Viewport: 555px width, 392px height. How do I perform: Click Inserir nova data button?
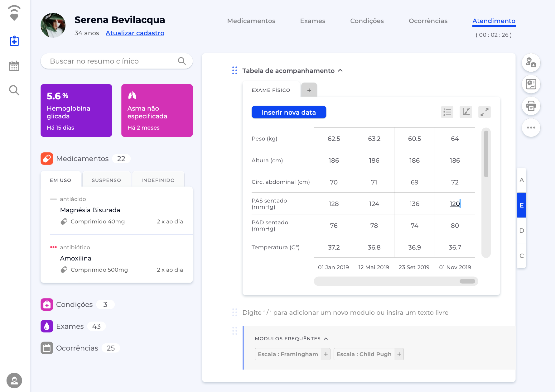point(289,112)
